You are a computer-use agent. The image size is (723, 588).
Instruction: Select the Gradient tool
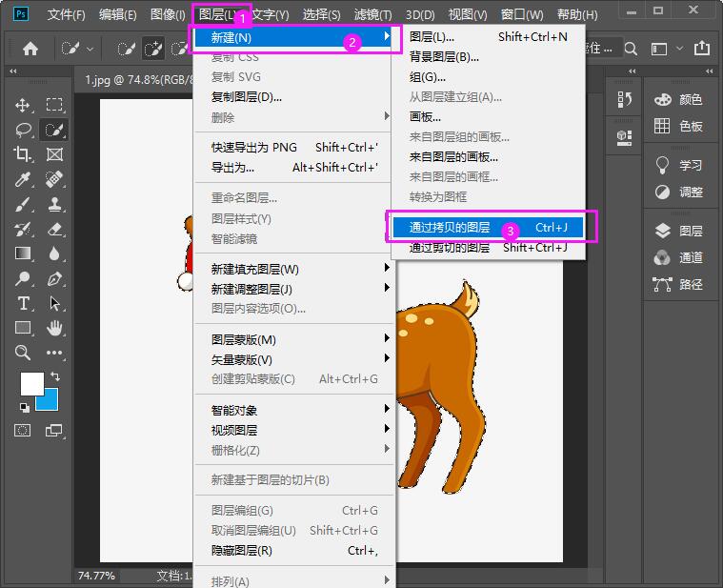[23, 253]
